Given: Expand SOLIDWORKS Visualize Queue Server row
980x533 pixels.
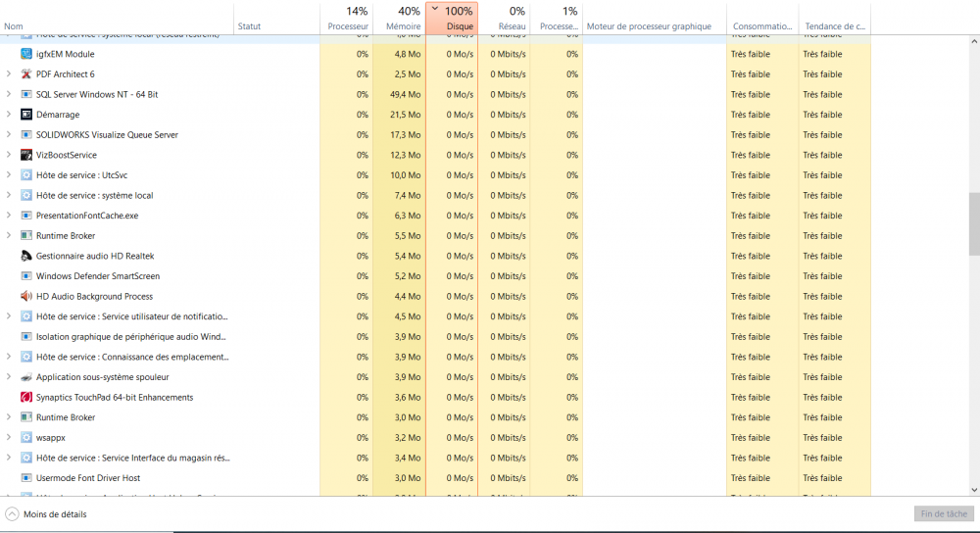Looking at the screenshot, I should [x=8, y=135].
